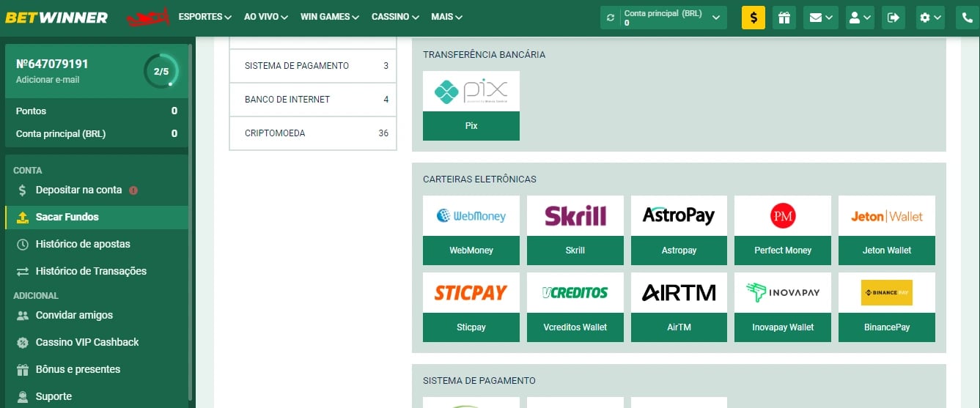Viewport: 980px width, 408px height.
Task: Select the Sticpay logo
Action: click(x=471, y=293)
